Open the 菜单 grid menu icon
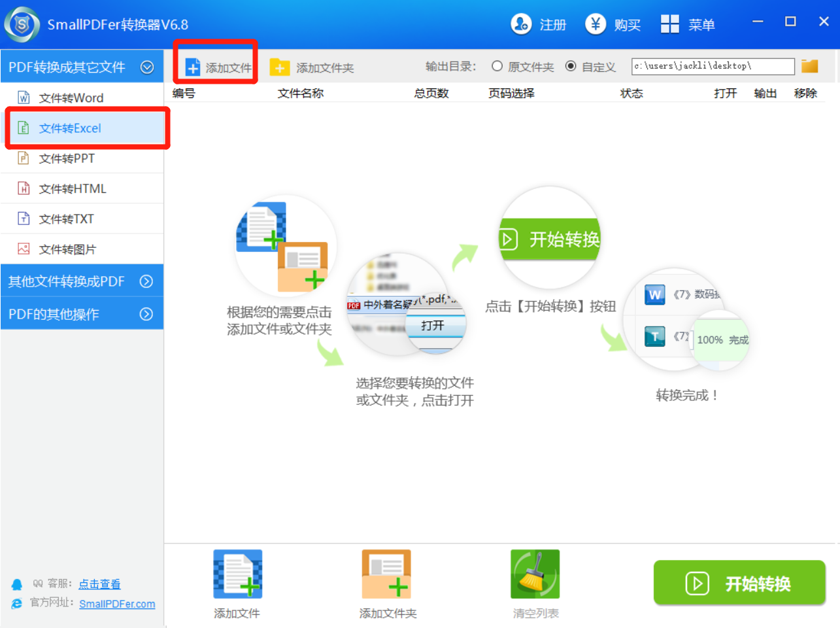The height and width of the screenshot is (628, 840). point(670,24)
